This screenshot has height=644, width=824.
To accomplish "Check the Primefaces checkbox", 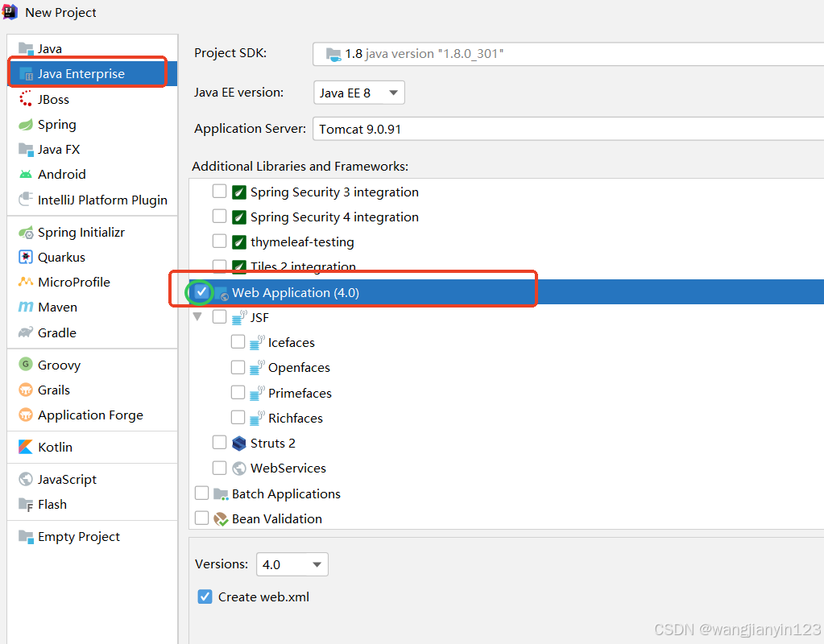I will point(238,392).
